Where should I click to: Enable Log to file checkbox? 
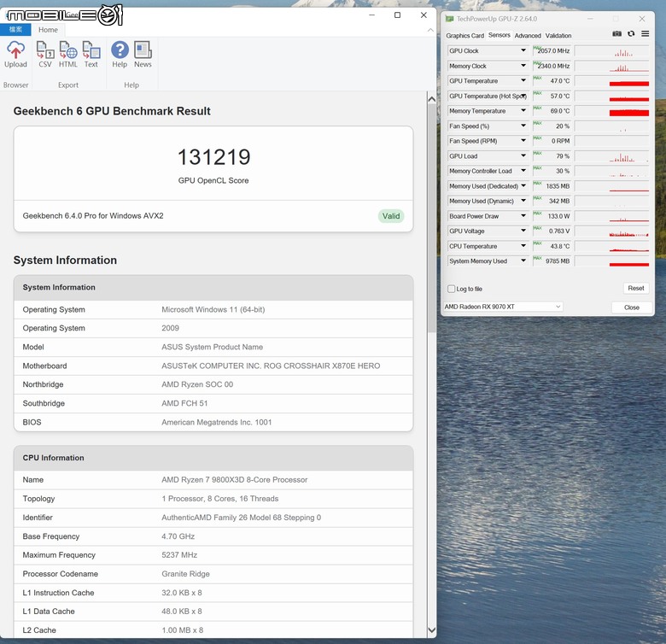click(451, 289)
